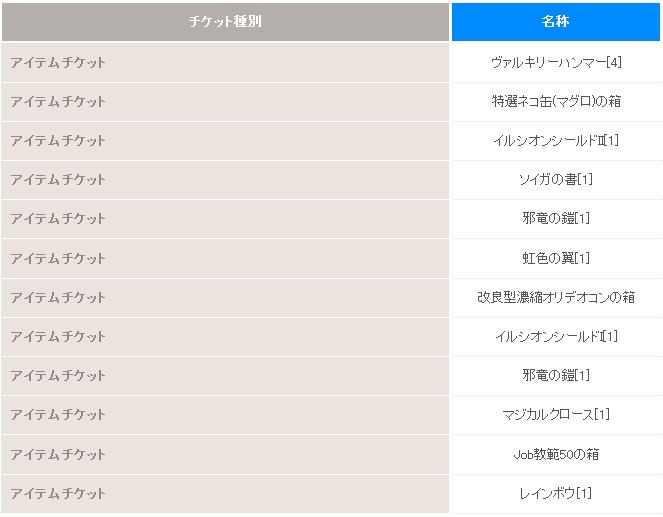The height and width of the screenshot is (517, 663).
Task: Click the first 邪竜の鎧[1] entry
Action: 556,219
